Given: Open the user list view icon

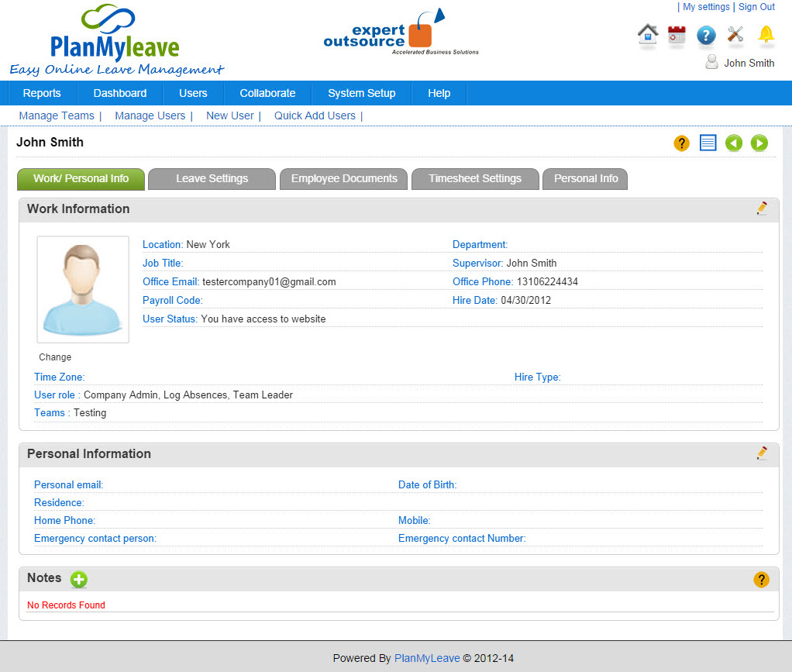Looking at the screenshot, I should [x=708, y=143].
